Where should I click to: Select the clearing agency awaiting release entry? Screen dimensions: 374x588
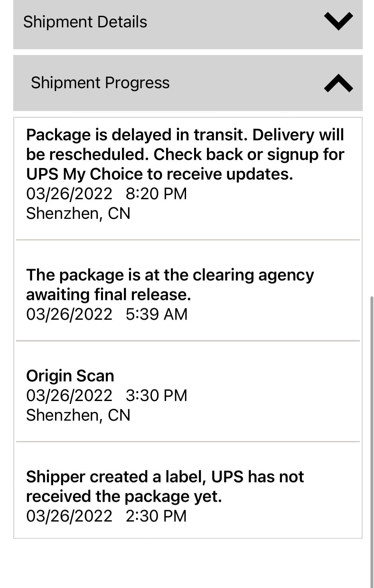tap(170, 275)
